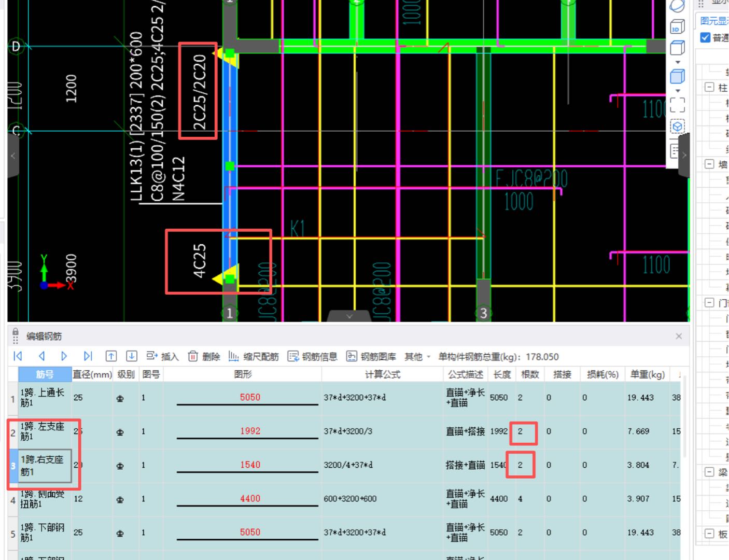Viewport: 729px width, 560px height.
Task: Click the 计算公式 column header
Action: click(383, 374)
